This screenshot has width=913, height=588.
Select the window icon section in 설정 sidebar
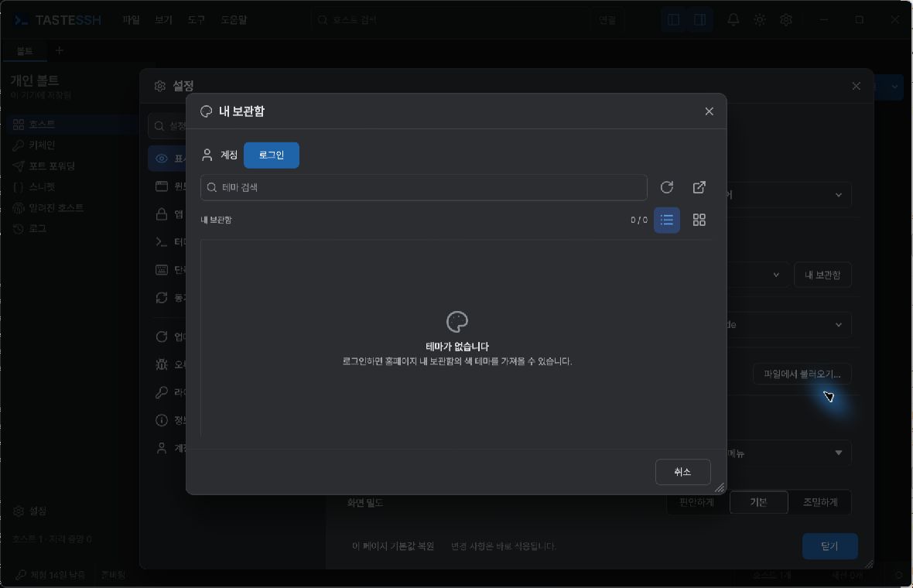coord(162,186)
